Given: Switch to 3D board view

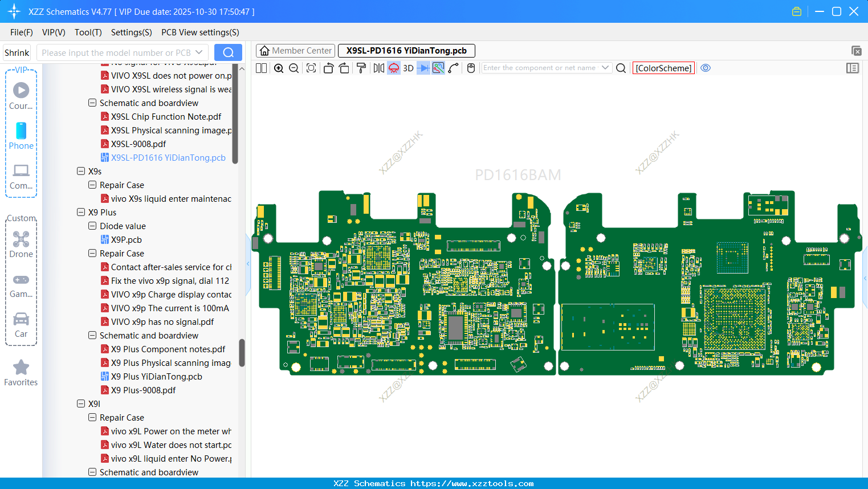Looking at the screenshot, I should pyautogui.click(x=408, y=68).
